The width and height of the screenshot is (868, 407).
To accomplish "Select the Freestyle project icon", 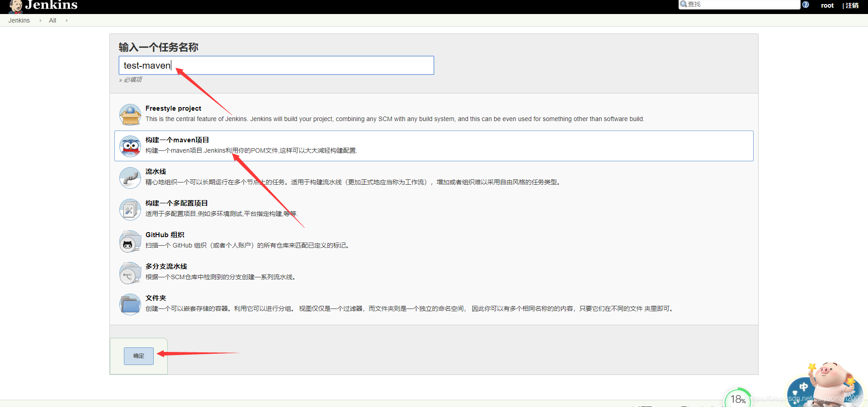I will [130, 115].
